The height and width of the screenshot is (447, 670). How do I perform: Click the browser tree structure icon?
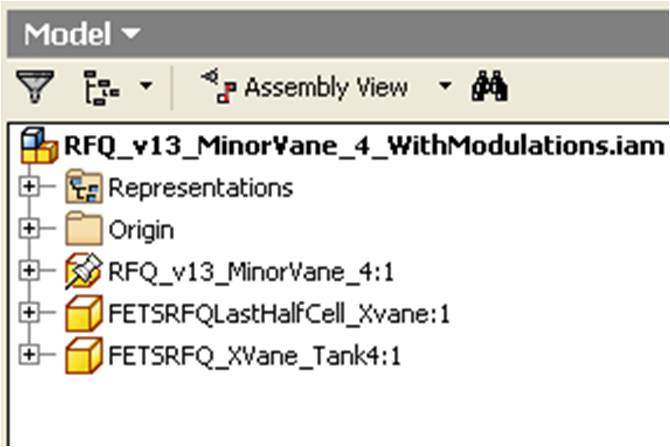(102, 88)
